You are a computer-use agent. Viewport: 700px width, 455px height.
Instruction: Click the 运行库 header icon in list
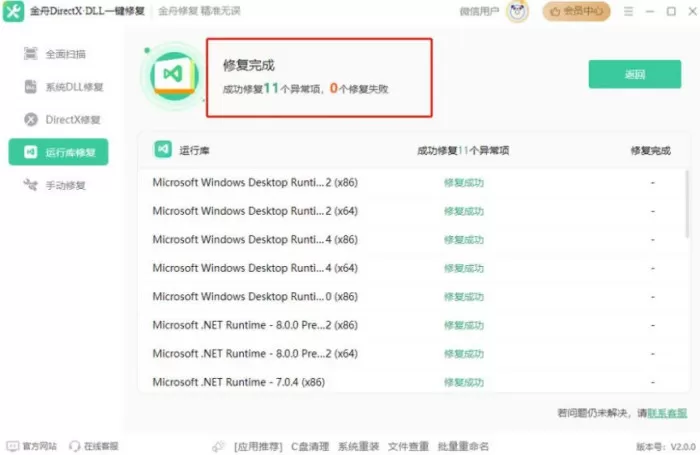[163, 149]
